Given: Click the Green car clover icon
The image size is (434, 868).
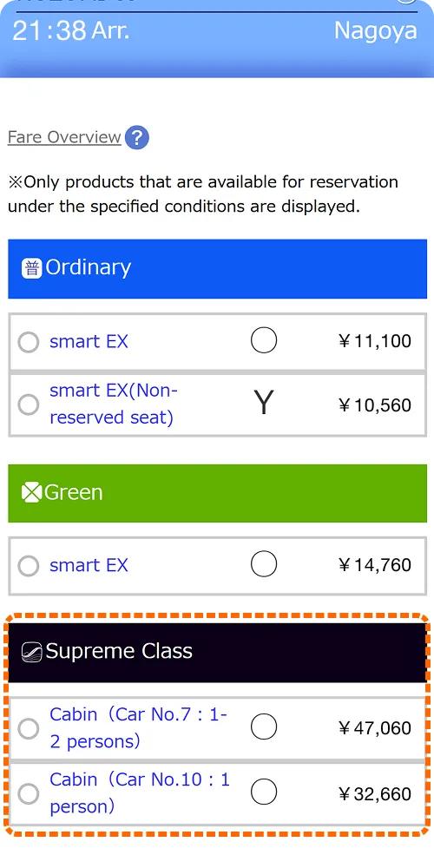Looking at the screenshot, I should [x=31, y=493].
